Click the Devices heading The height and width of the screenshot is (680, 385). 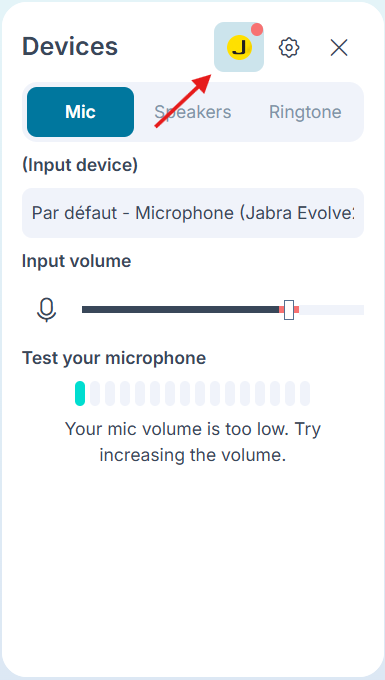[70, 47]
